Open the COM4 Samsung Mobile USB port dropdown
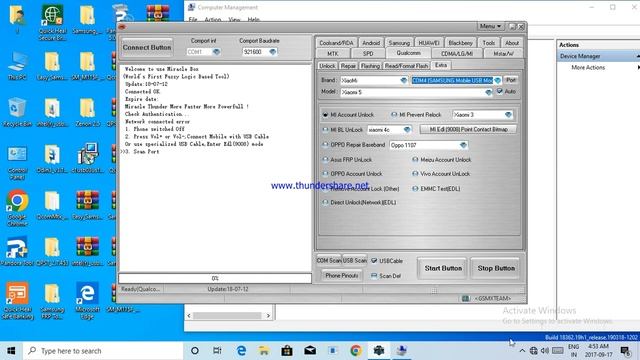Viewport: 640px width, 360px height. click(497, 80)
